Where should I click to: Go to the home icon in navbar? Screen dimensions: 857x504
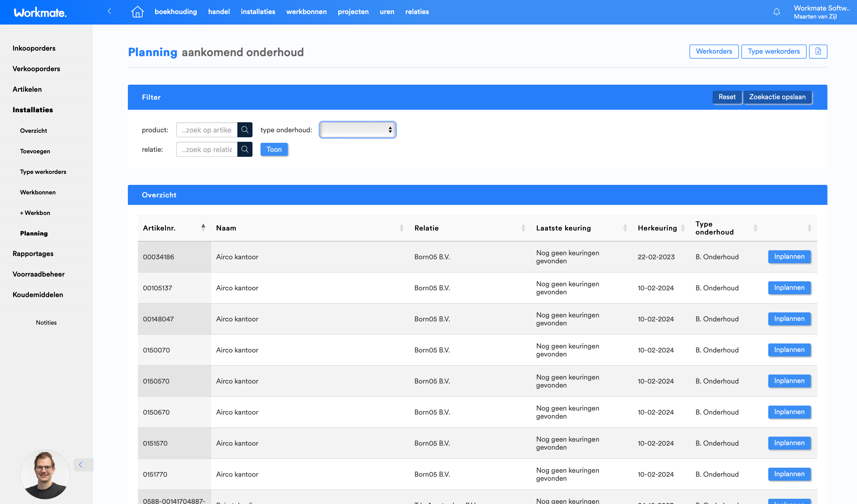137,12
